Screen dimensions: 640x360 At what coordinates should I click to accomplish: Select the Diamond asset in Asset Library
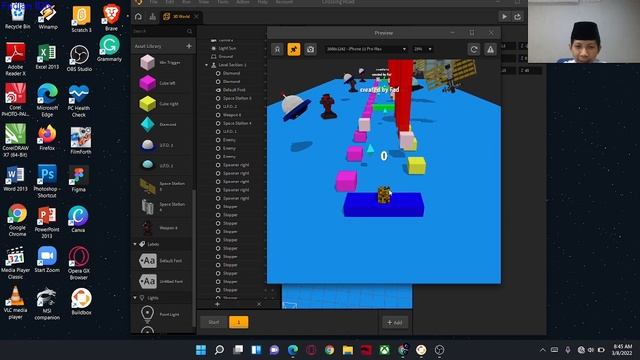(x=148, y=124)
